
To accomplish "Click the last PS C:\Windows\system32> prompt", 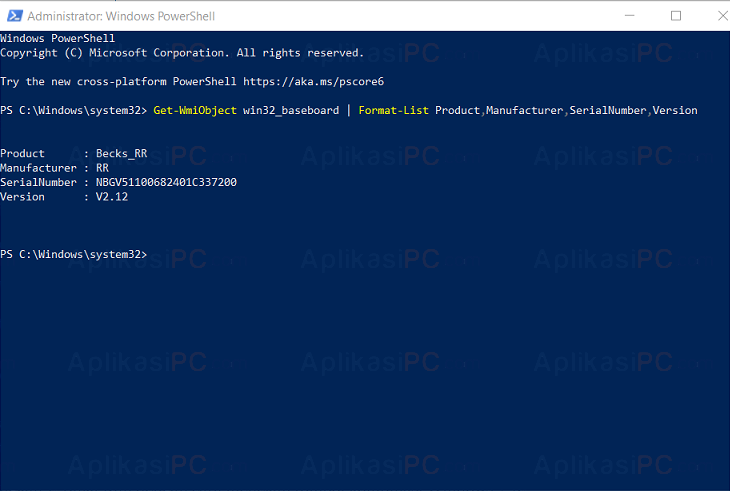I will click(x=74, y=254).
